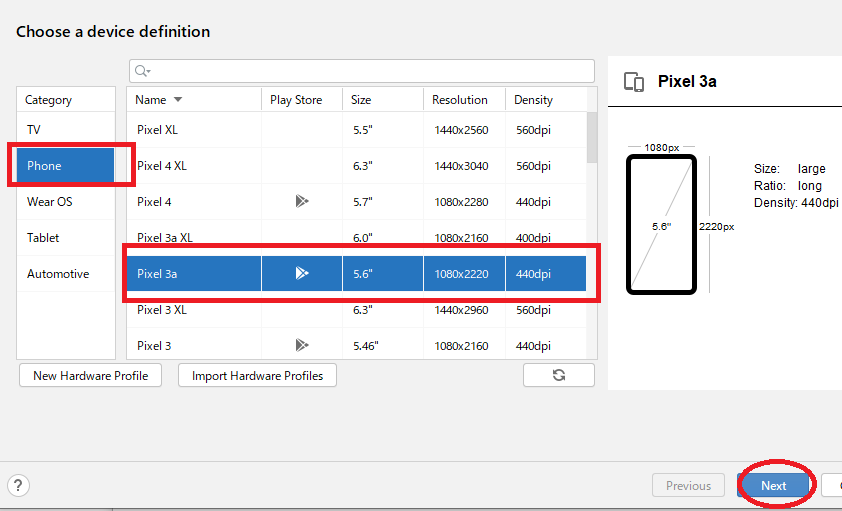Click the 1440x2960 resolution cell
The height and width of the screenshot is (511, 842).
[x=461, y=310]
